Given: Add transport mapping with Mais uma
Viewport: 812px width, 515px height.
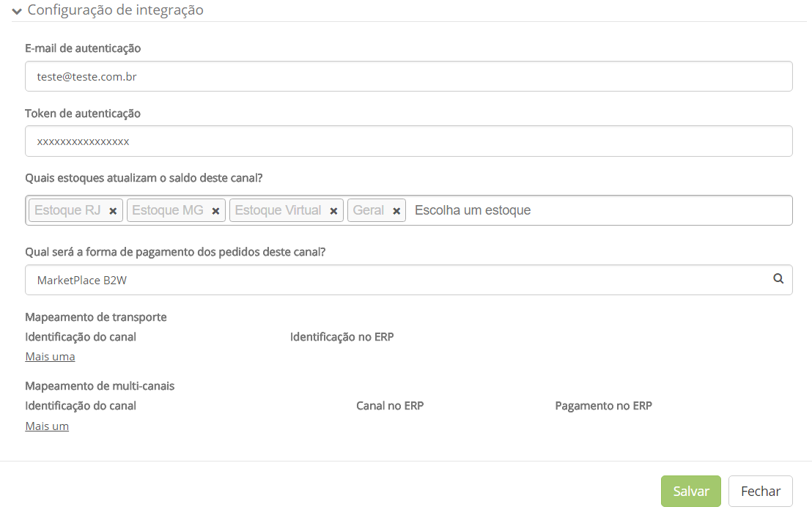Looking at the screenshot, I should (x=51, y=357).
